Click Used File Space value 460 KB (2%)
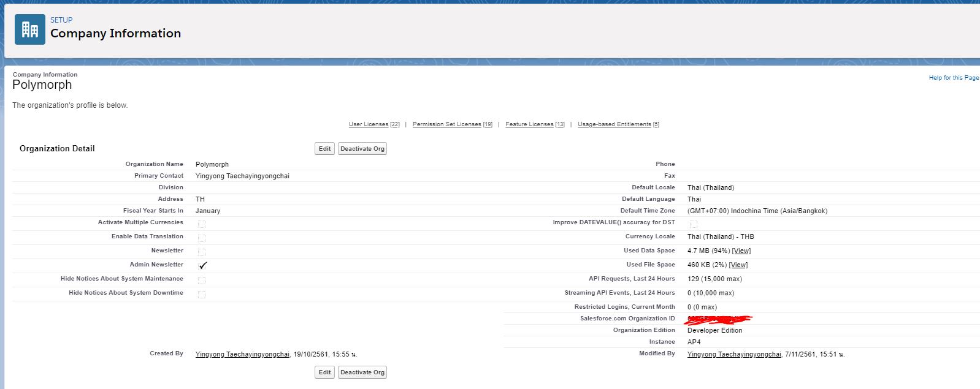Image resolution: width=980 pixels, height=389 pixels. [x=707, y=265]
